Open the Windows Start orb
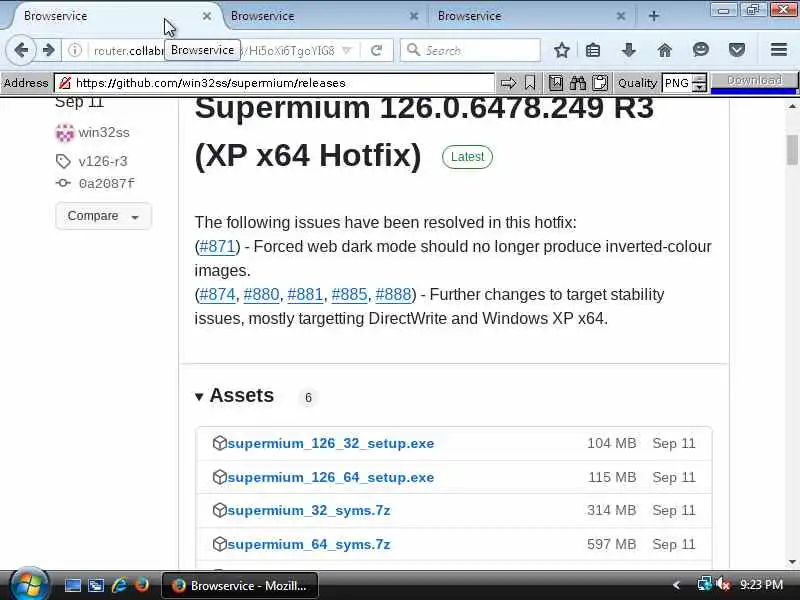 29,585
